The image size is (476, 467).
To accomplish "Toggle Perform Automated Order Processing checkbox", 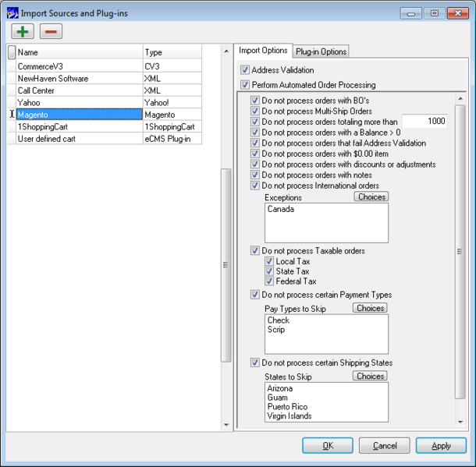I will pos(245,85).
